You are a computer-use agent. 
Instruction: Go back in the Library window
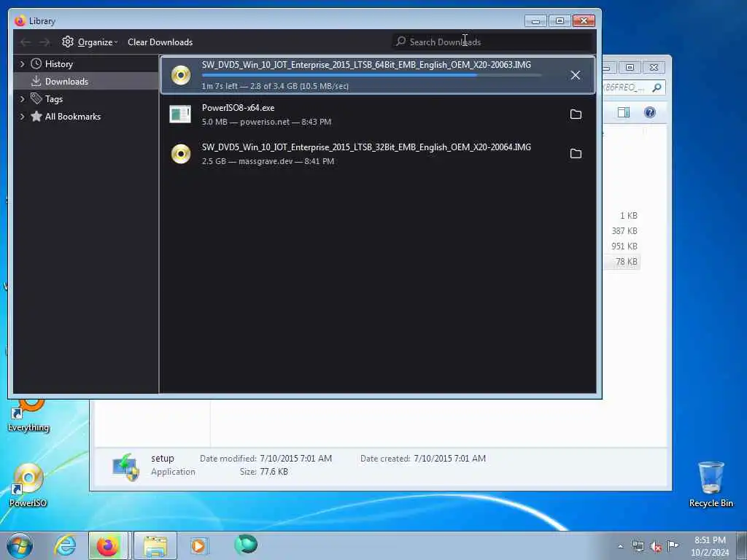click(x=26, y=42)
